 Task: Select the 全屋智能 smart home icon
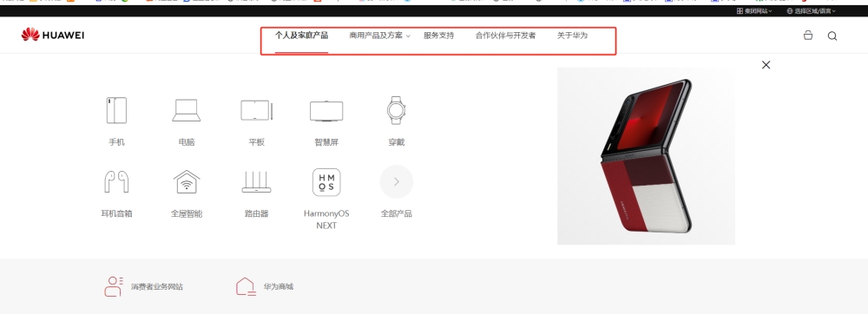pyautogui.click(x=186, y=181)
